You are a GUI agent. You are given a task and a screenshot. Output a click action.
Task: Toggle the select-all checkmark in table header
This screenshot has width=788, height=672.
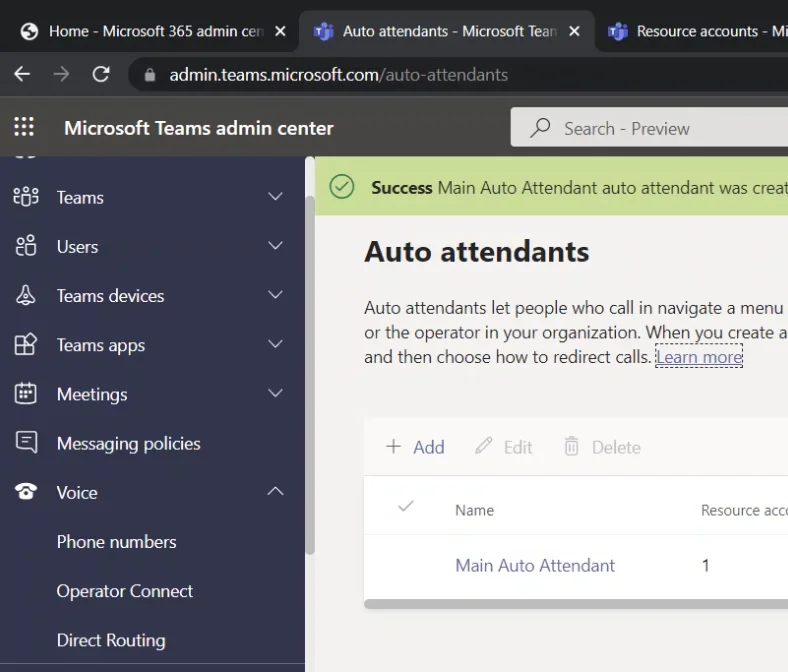[x=405, y=507]
